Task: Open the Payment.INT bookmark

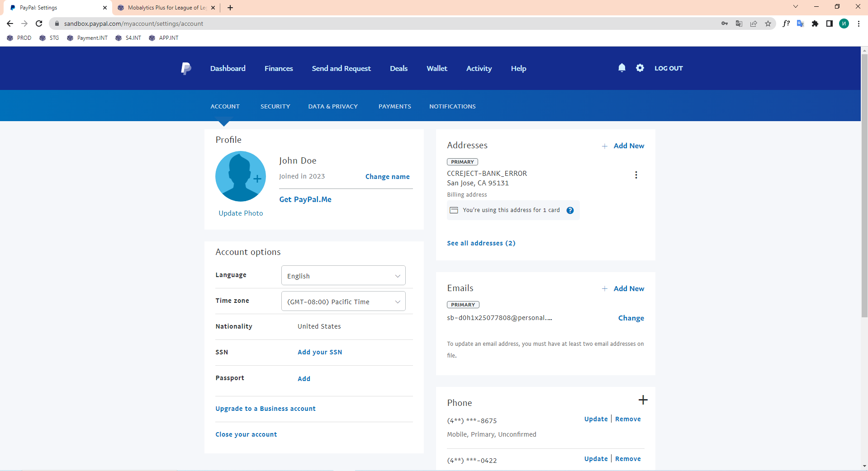Action: click(87, 38)
